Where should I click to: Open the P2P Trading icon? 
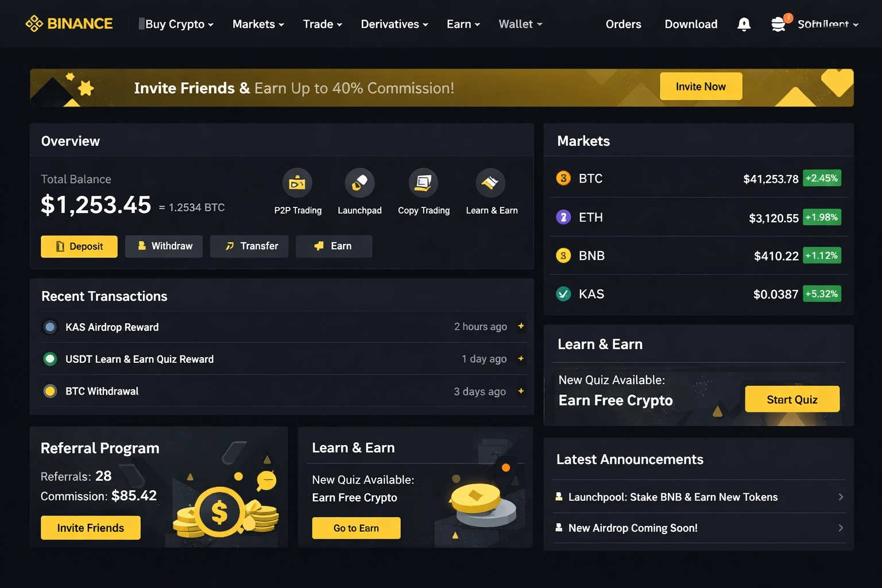[x=297, y=183]
